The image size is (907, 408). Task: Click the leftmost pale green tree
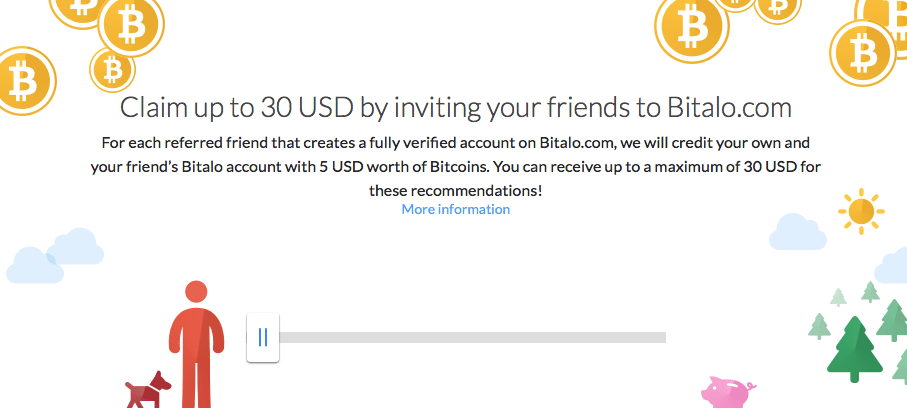coord(820,325)
